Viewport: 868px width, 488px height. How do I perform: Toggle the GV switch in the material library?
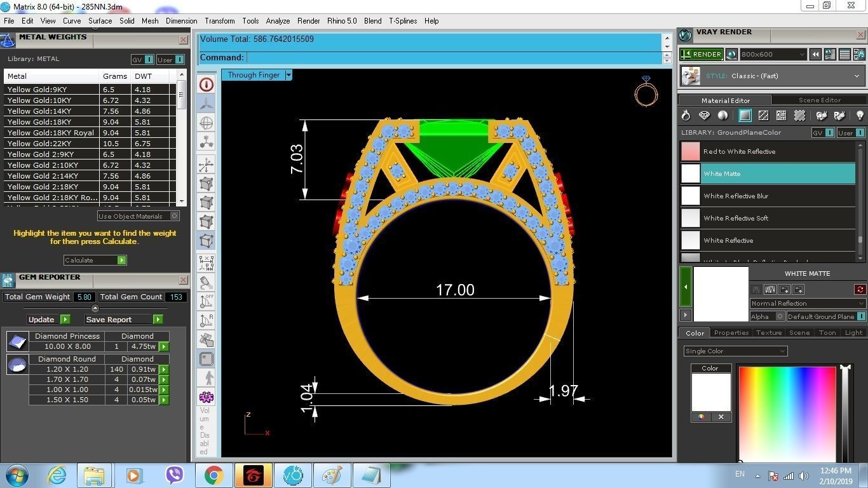tap(822, 133)
